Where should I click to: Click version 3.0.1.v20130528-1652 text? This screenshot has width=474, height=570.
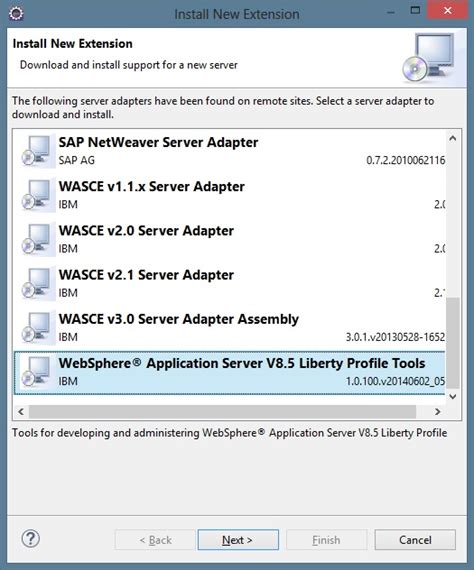395,337
